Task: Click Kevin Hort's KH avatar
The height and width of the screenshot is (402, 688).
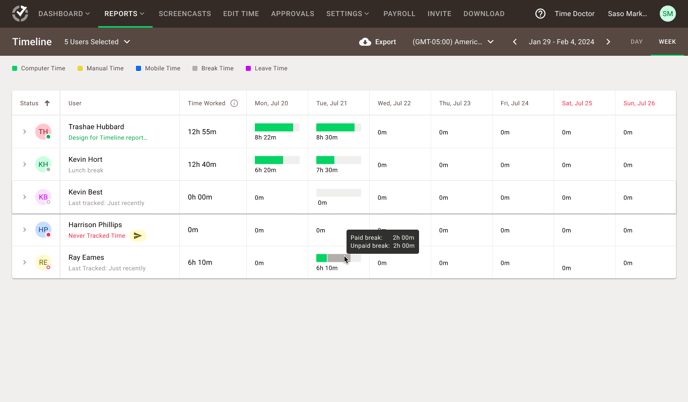Action: click(x=43, y=164)
